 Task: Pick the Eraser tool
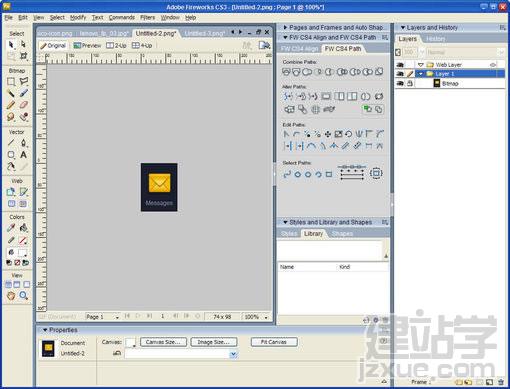click(23, 105)
